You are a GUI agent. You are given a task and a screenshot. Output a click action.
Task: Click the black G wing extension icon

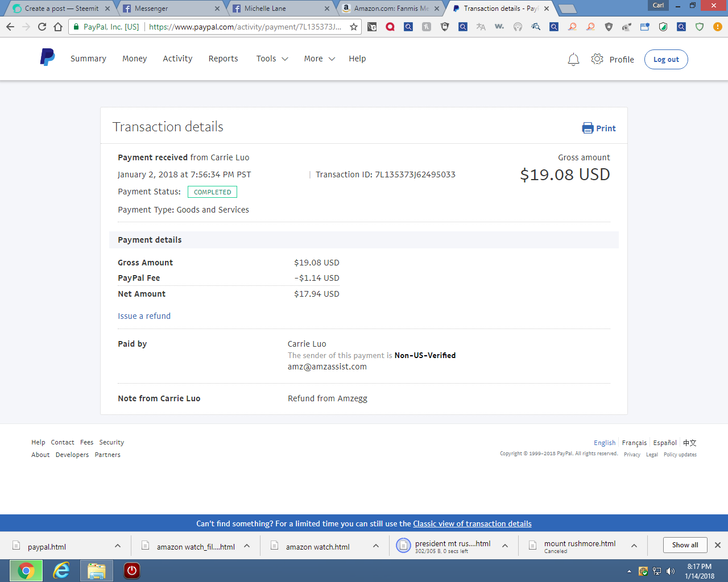click(x=372, y=27)
